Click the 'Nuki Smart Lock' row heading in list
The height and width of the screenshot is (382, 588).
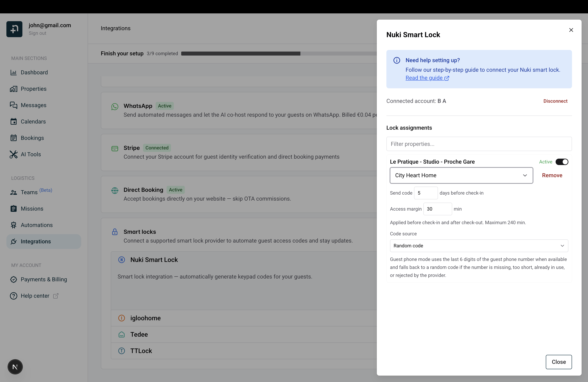pyautogui.click(x=154, y=260)
